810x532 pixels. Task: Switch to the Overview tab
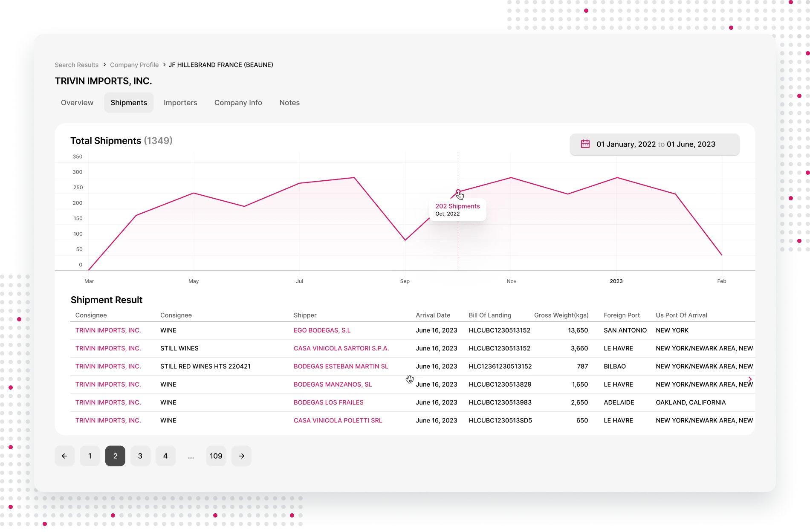[77, 103]
